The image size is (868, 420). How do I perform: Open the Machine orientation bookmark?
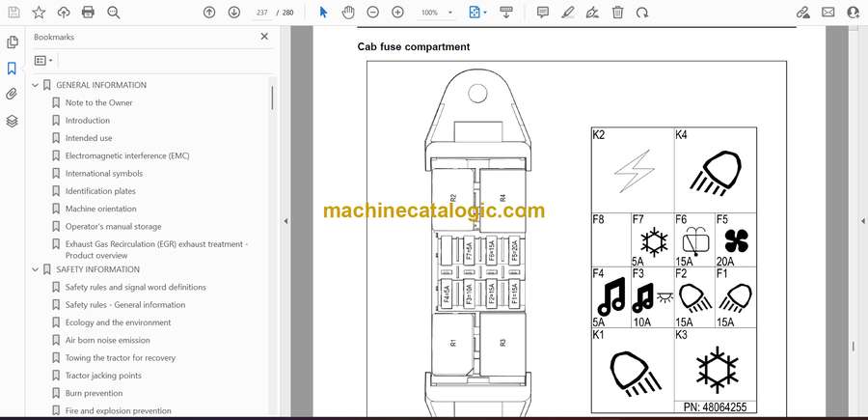100,209
